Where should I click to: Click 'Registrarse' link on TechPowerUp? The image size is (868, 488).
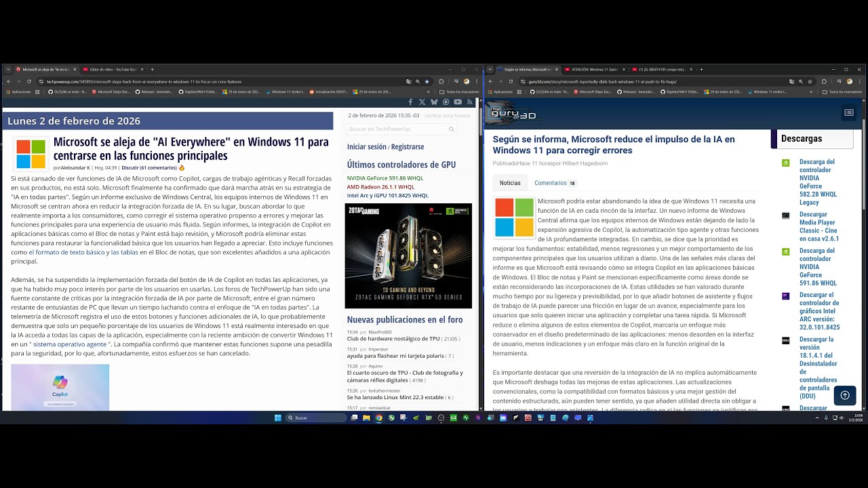tap(408, 146)
